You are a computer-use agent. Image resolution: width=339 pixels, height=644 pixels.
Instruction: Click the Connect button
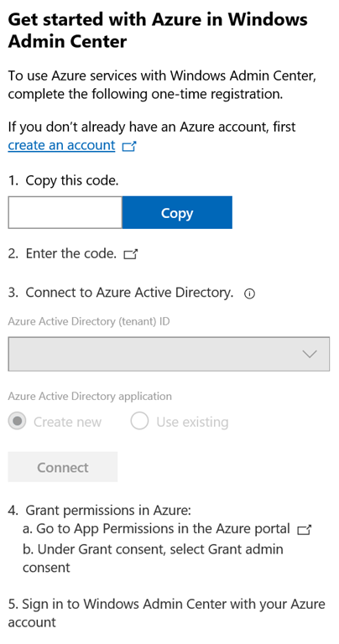pyautogui.click(x=62, y=467)
